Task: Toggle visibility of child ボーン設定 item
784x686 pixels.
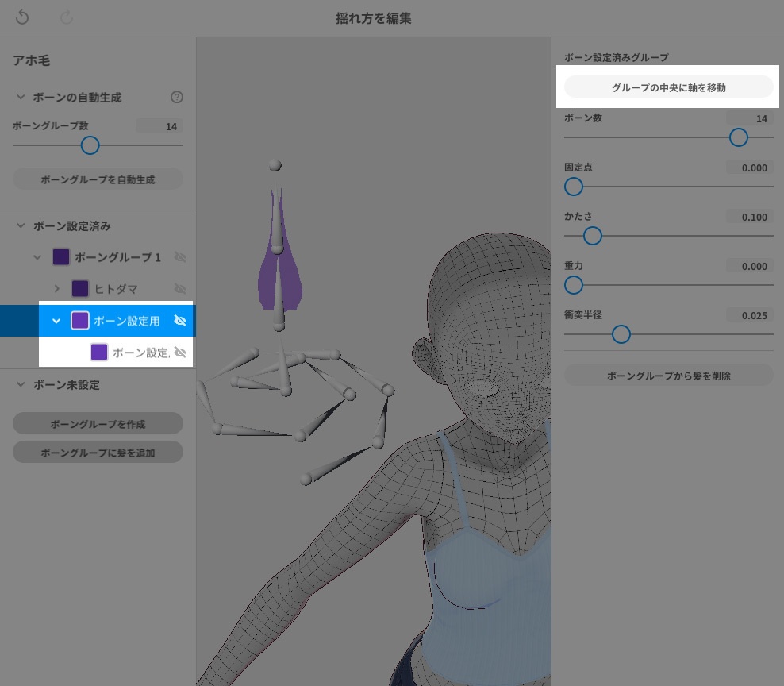Action: click(180, 353)
